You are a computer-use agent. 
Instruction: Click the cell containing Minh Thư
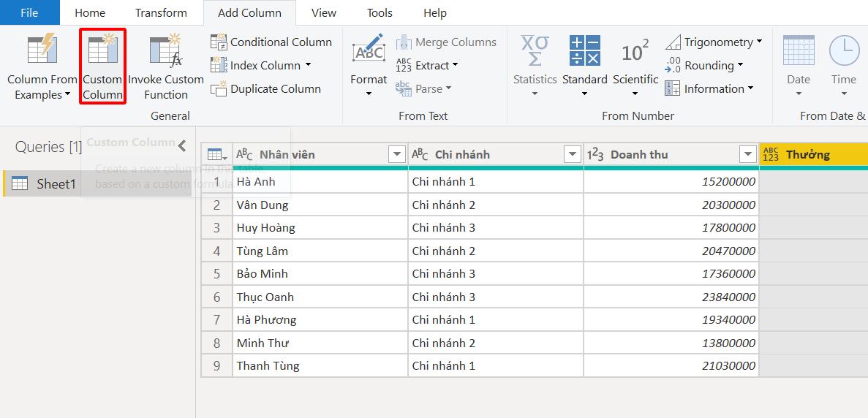tap(320, 343)
